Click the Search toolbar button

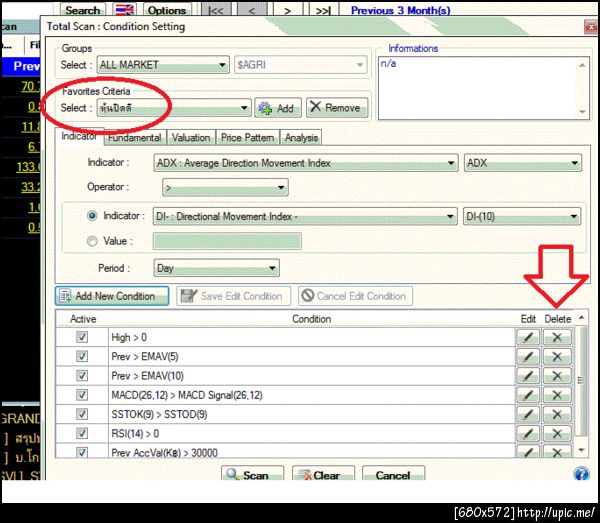(x=83, y=10)
